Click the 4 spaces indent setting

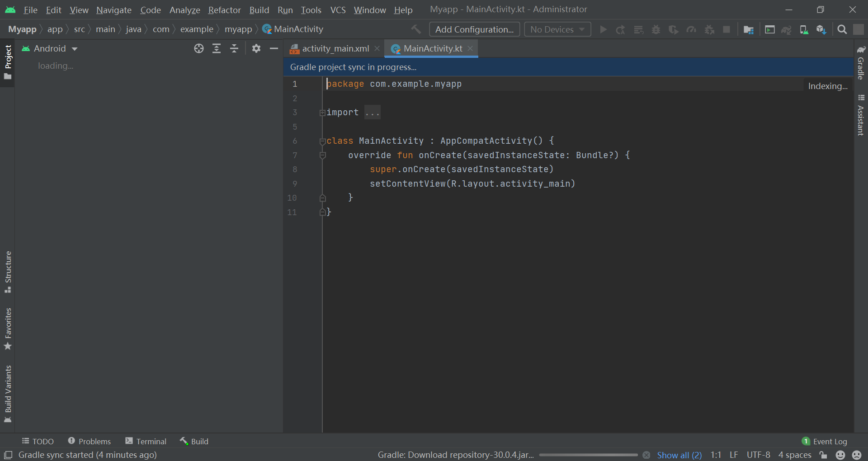(795, 455)
